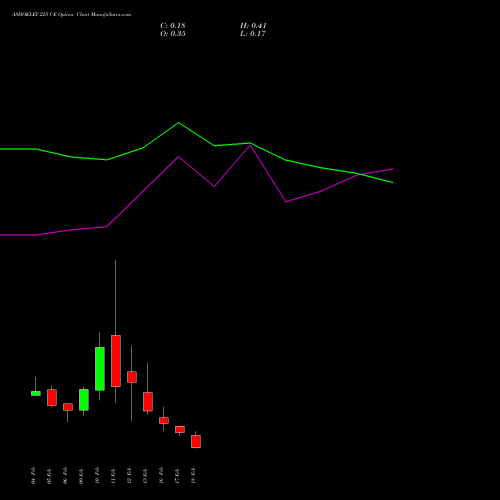Viewport: 500px width, 500px height.
Task: Select the 11 Feb date label
Action: pyautogui.click(x=113, y=476)
